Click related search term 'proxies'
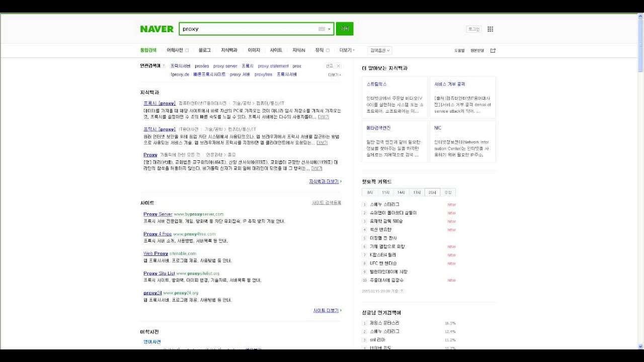The height and width of the screenshot is (362, 644). tap(202, 66)
